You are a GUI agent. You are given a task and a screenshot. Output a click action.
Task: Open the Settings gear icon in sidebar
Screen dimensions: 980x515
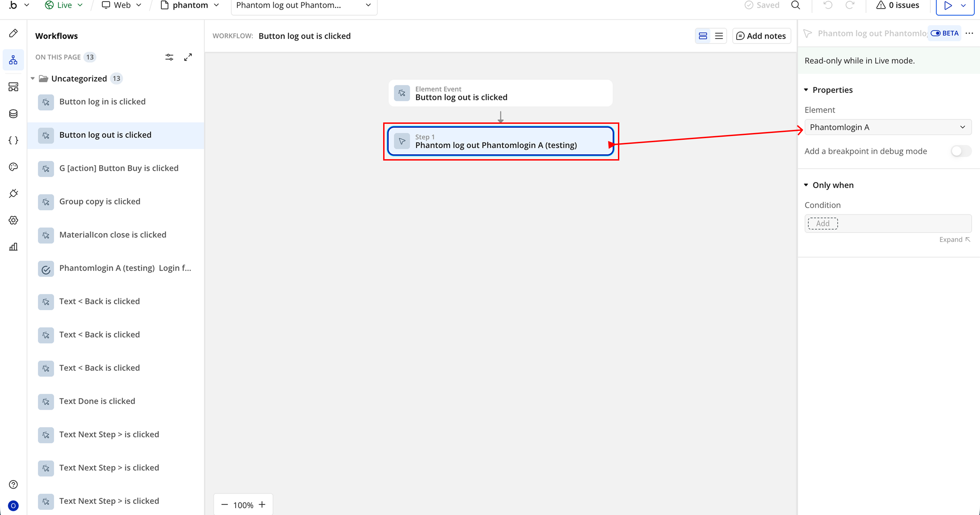click(13, 220)
